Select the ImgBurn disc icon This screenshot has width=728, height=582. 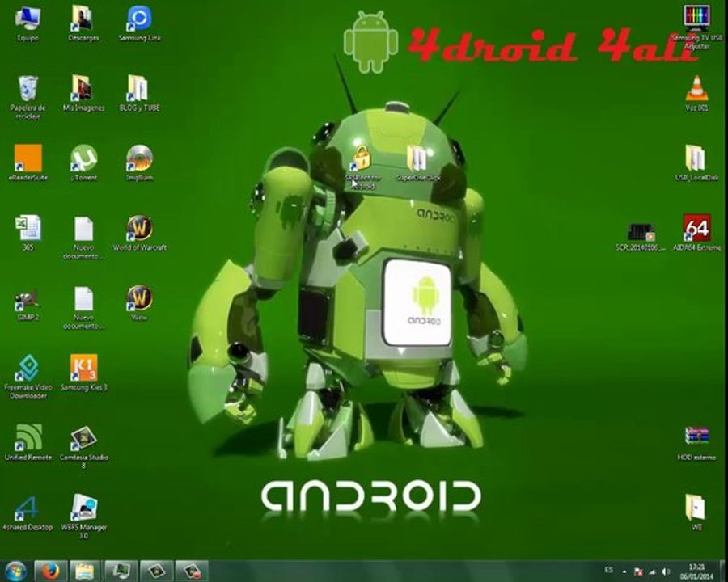[139, 162]
